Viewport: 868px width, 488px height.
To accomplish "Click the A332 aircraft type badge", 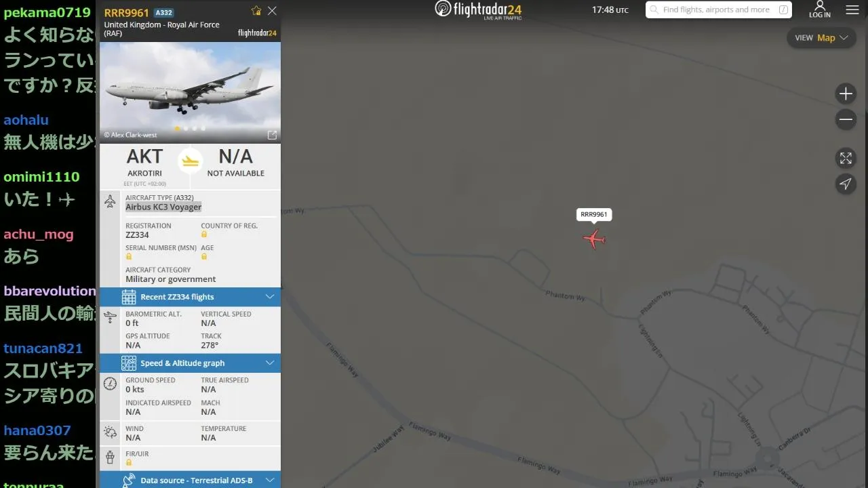I will [x=163, y=12].
